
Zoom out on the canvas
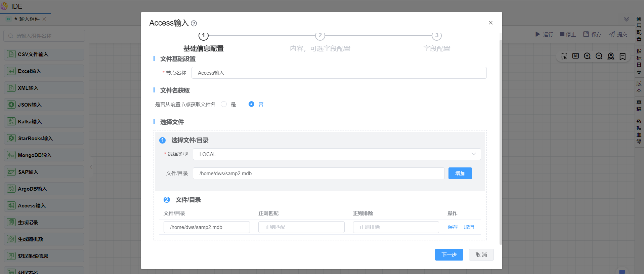[x=599, y=56]
